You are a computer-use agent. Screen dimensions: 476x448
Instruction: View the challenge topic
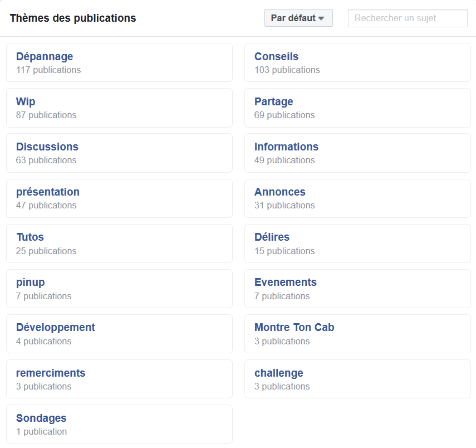point(278,373)
